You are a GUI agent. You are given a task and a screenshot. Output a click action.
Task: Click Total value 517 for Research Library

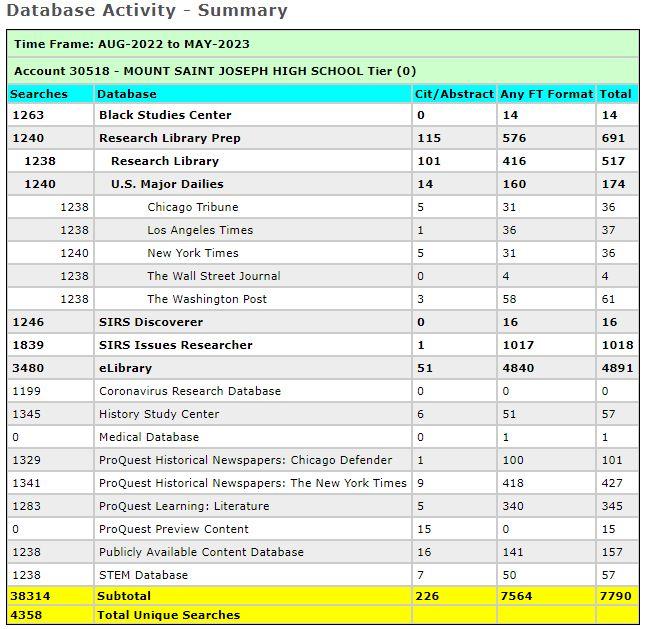tap(613, 161)
